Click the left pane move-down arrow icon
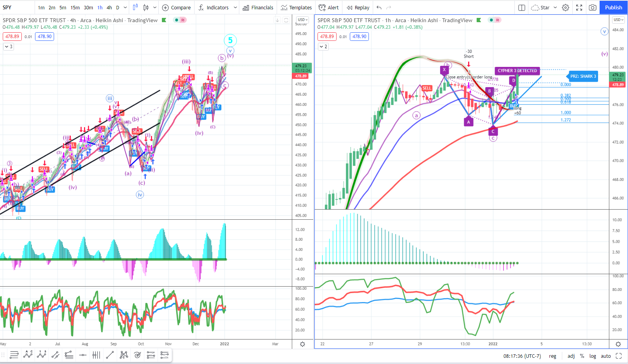This screenshot has width=628, height=364. tap(277, 20)
